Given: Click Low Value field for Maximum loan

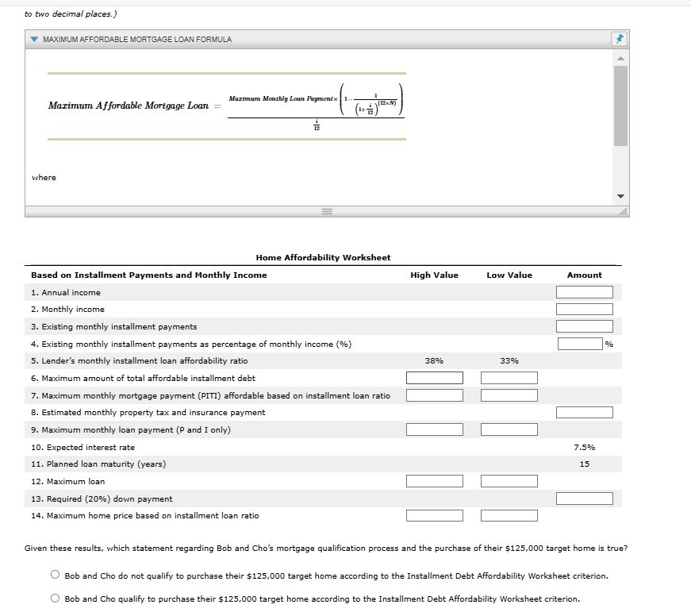Looking at the screenshot, I should [x=509, y=481].
